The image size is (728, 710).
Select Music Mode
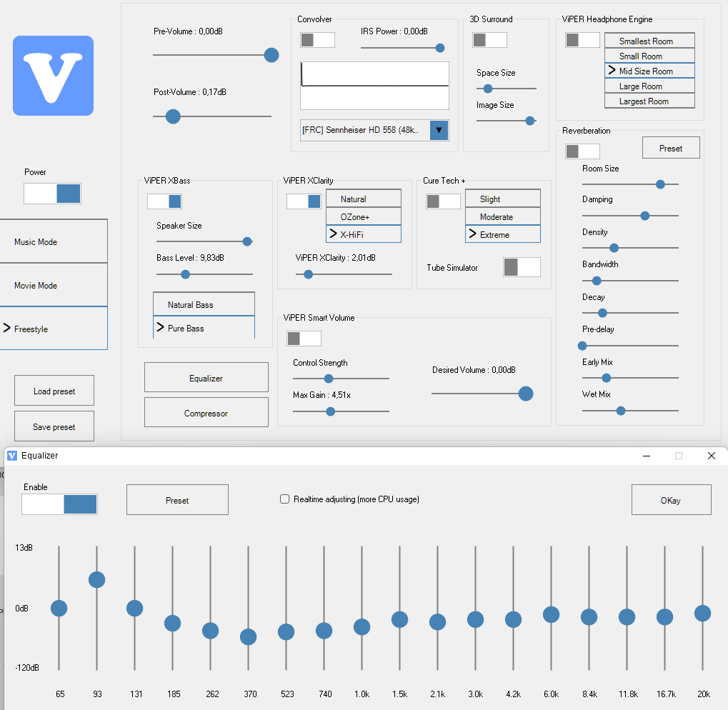(54, 241)
